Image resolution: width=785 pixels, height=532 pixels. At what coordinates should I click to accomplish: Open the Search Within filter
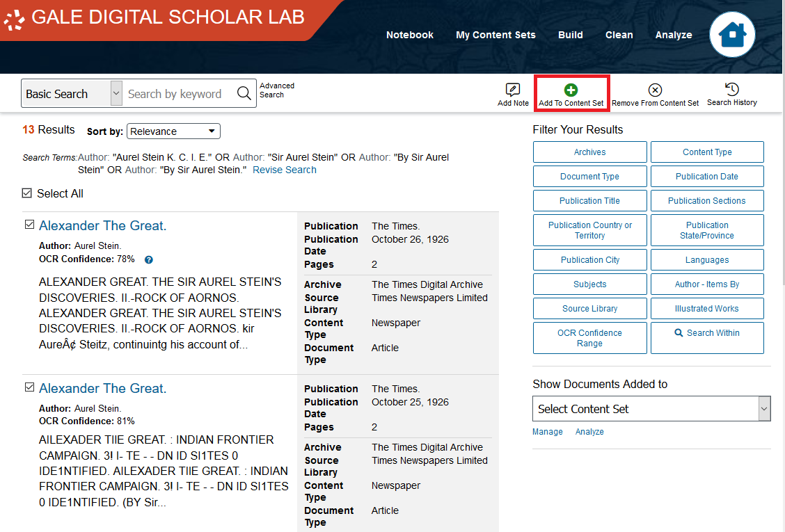[706, 333]
